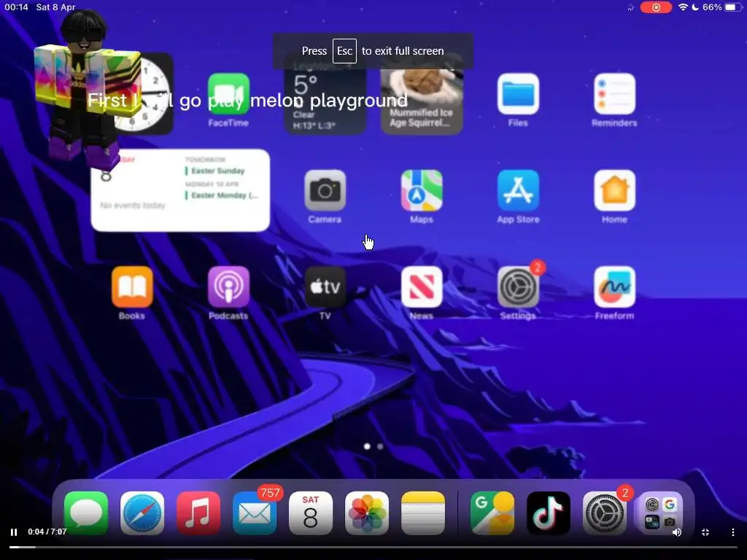Click the battery 66% indicator

pyautogui.click(x=722, y=7)
